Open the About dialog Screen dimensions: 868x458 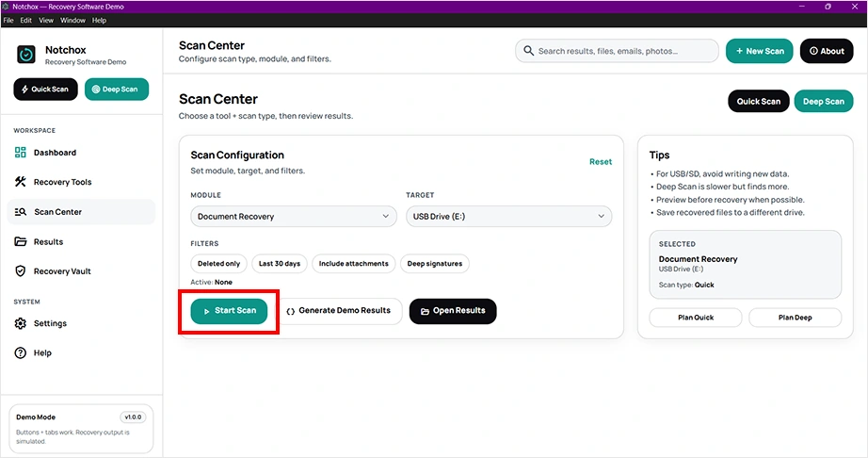coord(827,51)
